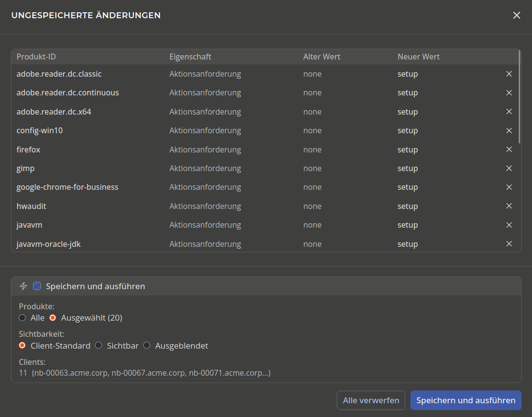The height and width of the screenshot is (417, 532).
Task: Select the config-win10 product ID
Action: (x=40, y=130)
